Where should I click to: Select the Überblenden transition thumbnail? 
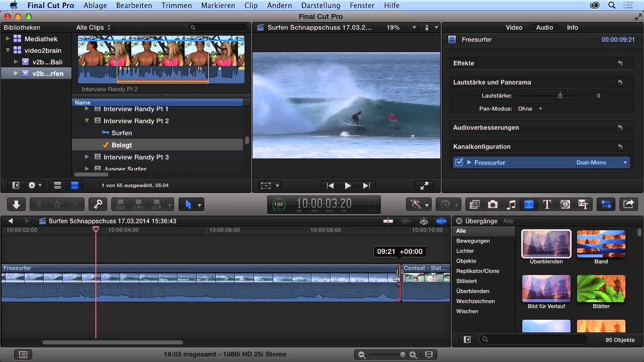[546, 244]
